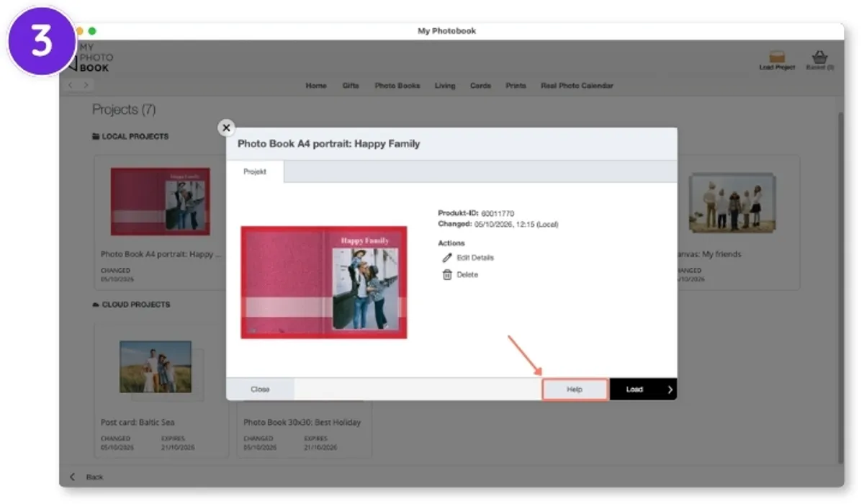Select the Projekt tab in the dialog
The height and width of the screenshot is (504, 864).
click(x=255, y=172)
